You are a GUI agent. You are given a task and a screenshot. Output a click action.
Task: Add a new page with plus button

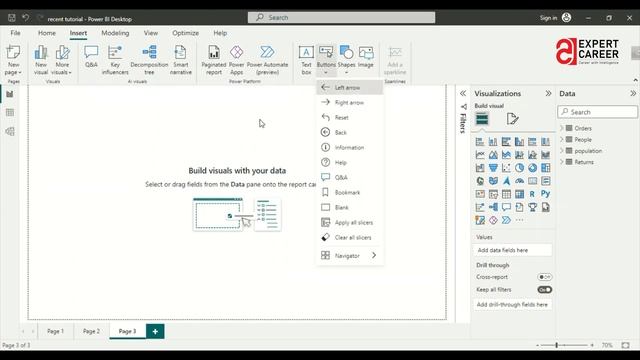click(155, 331)
